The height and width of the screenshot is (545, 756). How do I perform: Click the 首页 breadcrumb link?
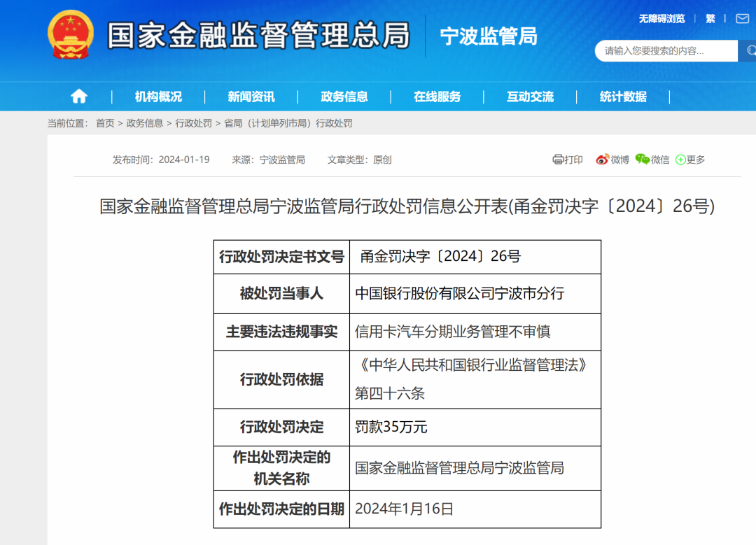tap(105, 123)
